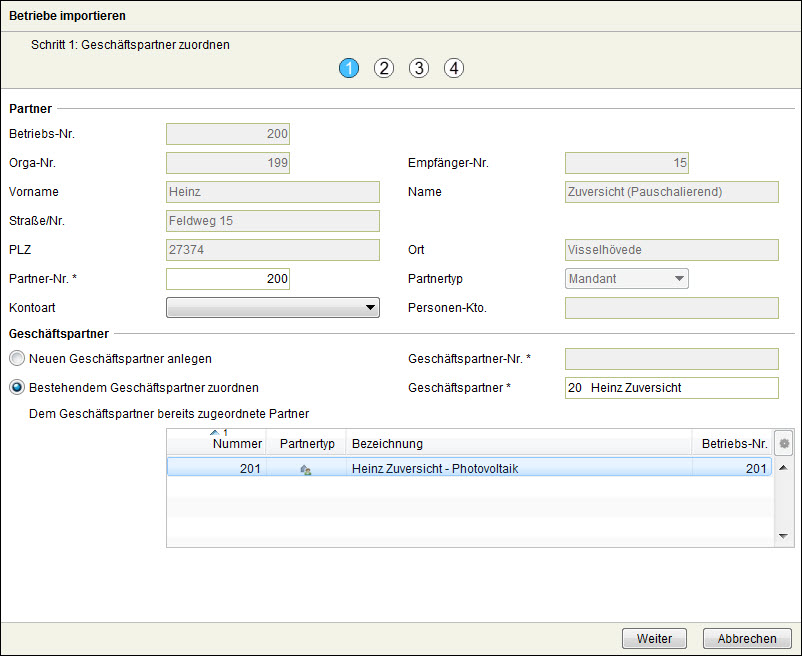Click the Geschäftspartner field with Heinz Zuversicht
This screenshot has width=802, height=656.
(x=672, y=388)
